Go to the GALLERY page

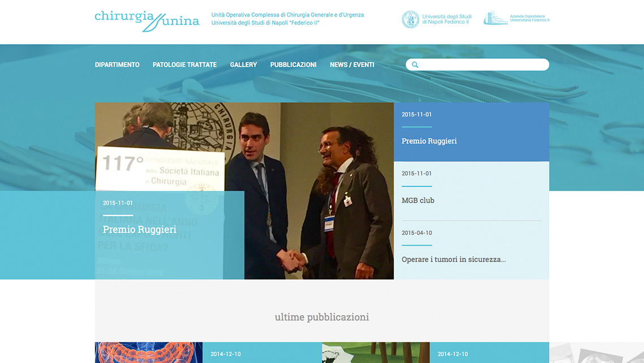coord(243,65)
